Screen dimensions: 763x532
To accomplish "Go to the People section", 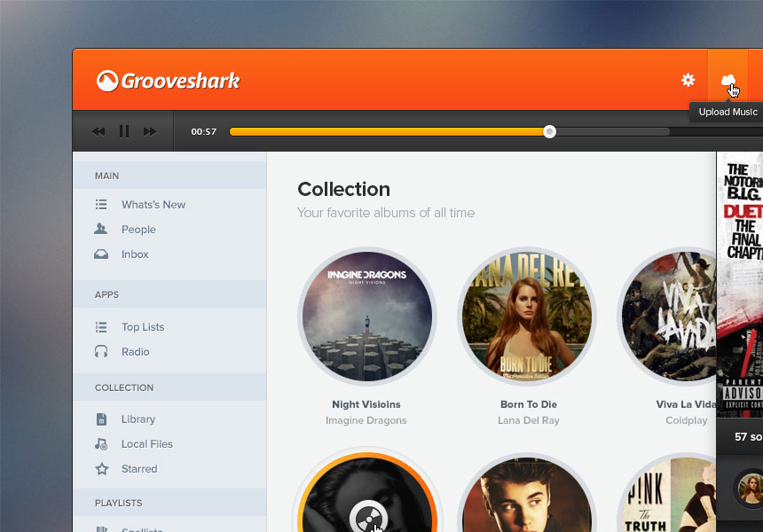I will point(138,230).
